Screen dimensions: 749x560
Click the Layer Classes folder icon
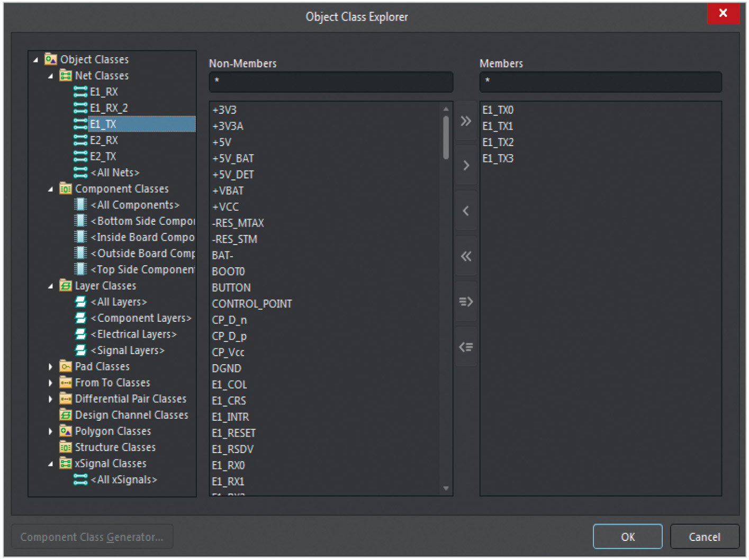coord(66,286)
